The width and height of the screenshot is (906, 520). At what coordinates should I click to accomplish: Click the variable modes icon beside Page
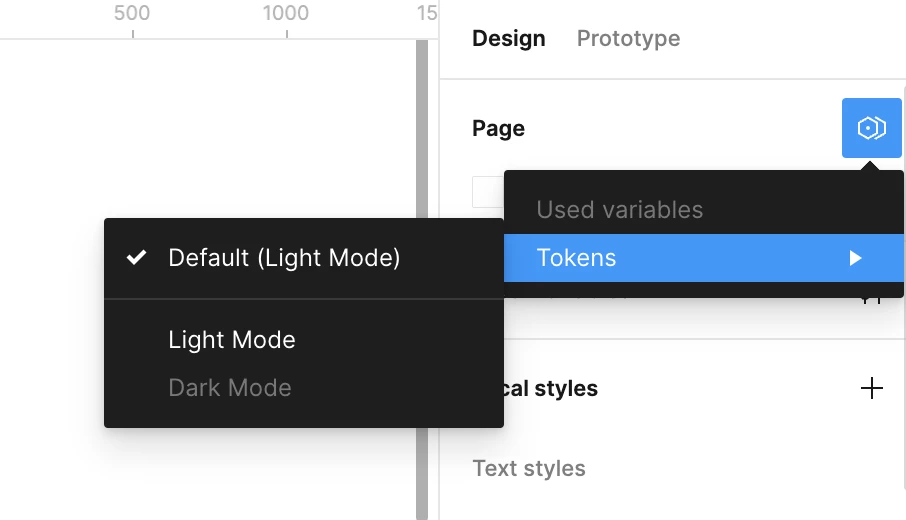click(871, 128)
